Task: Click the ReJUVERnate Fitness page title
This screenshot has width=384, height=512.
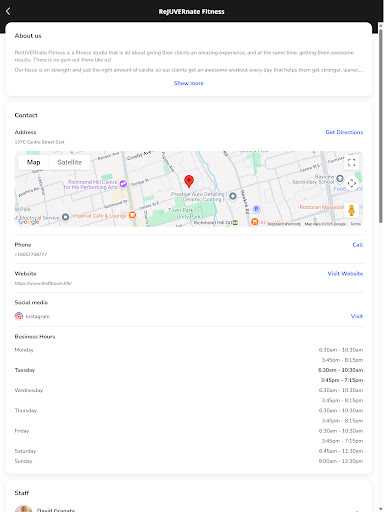Action: [191, 12]
